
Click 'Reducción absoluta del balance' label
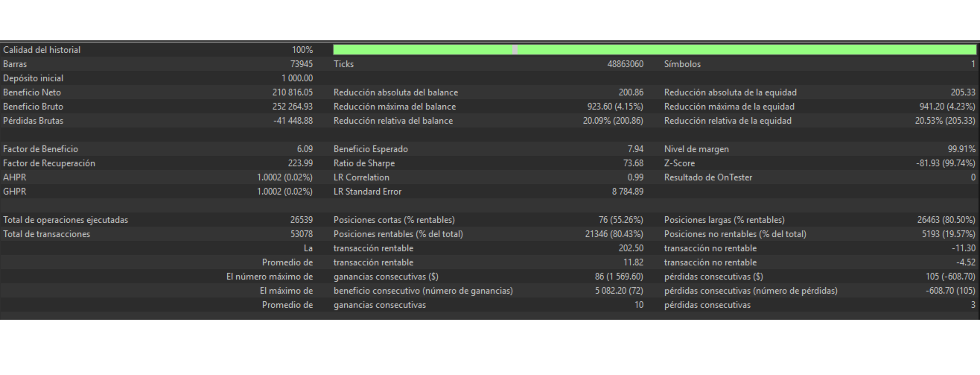[x=395, y=92]
